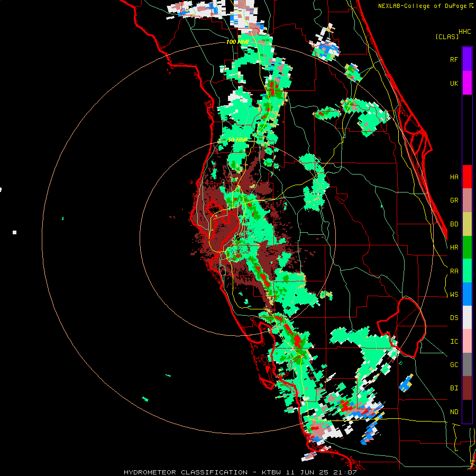Click the ND legend label
The width and height of the screenshot is (476, 476).
click(454, 412)
